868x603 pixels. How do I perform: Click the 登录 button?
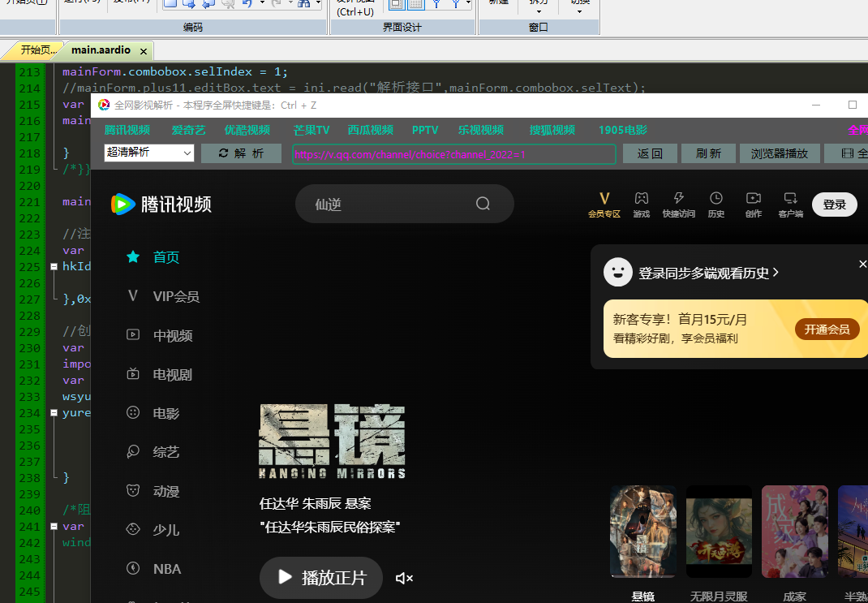tap(834, 205)
